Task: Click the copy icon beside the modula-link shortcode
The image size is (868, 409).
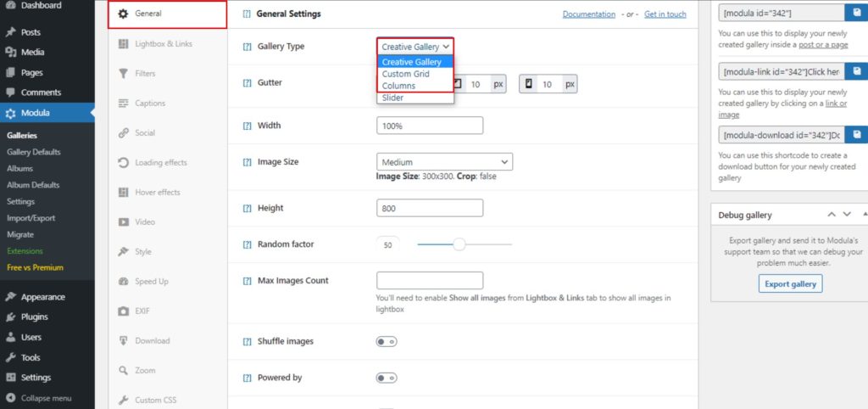Action: pyautogui.click(x=857, y=72)
